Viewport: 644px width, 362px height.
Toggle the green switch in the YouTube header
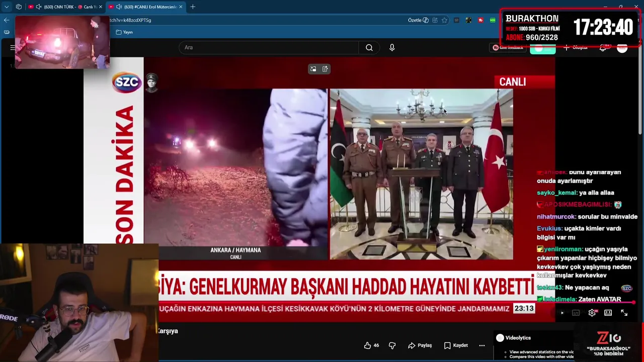(x=542, y=49)
